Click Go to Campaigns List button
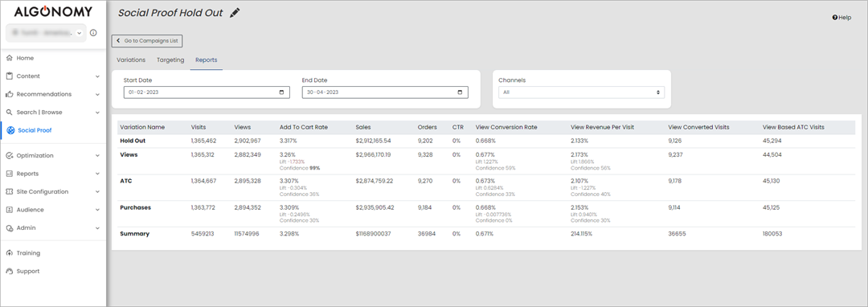The image size is (868, 307). (x=147, y=41)
